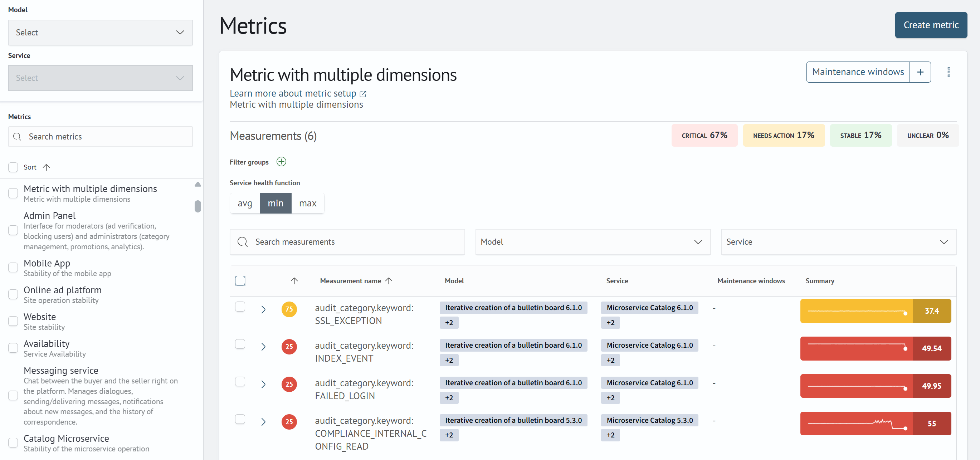Click the scroll-up arrow of the metrics list
This screenshot has width=980, height=460.
198,185
